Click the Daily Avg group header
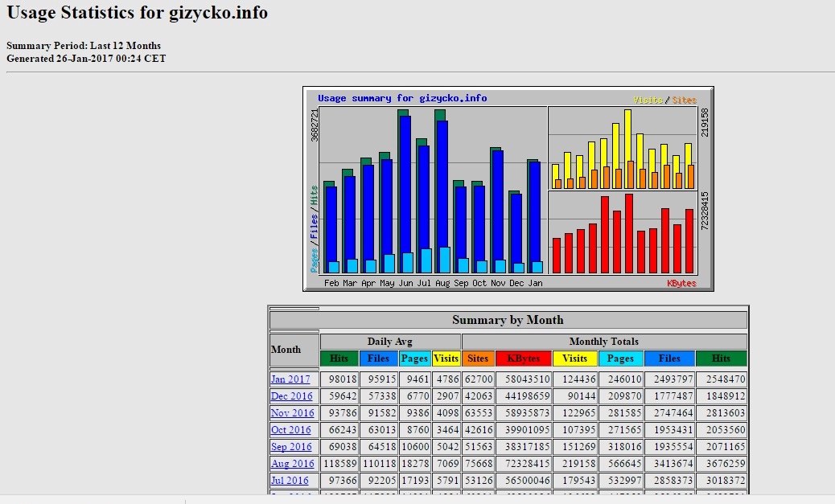The width and height of the screenshot is (835, 504). coord(390,342)
